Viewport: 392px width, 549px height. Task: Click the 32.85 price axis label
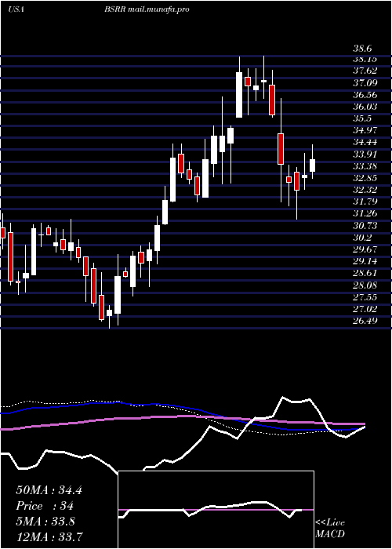[365, 178]
